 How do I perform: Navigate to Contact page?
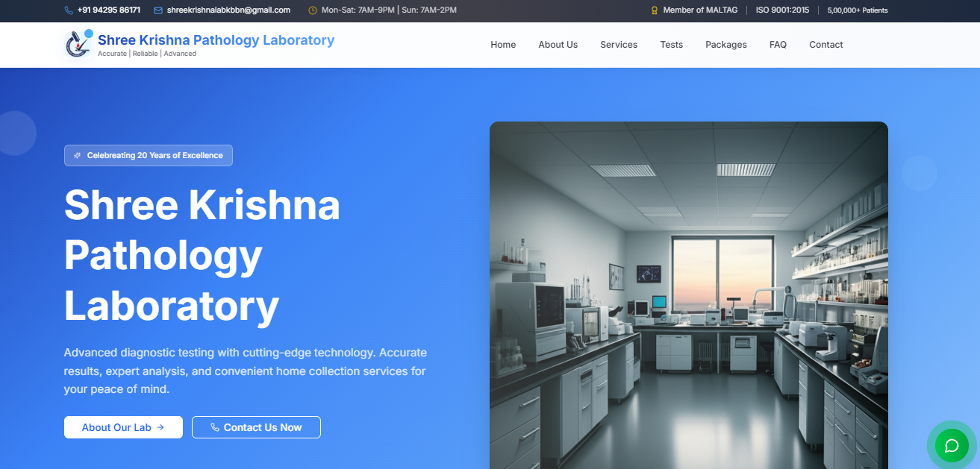tap(826, 45)
